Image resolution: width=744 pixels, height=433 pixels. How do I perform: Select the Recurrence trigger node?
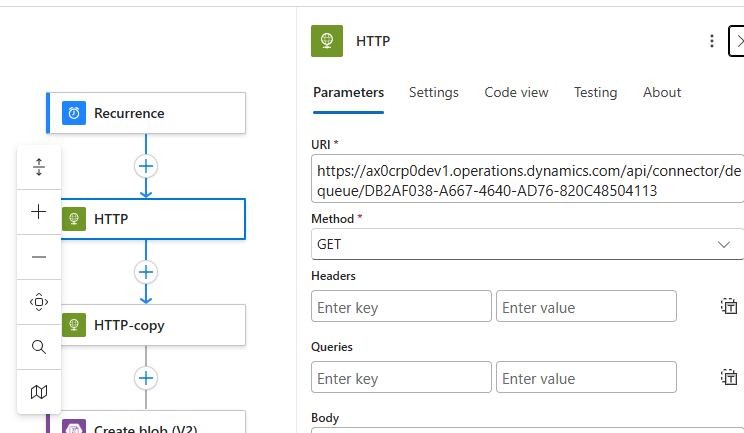146,113
